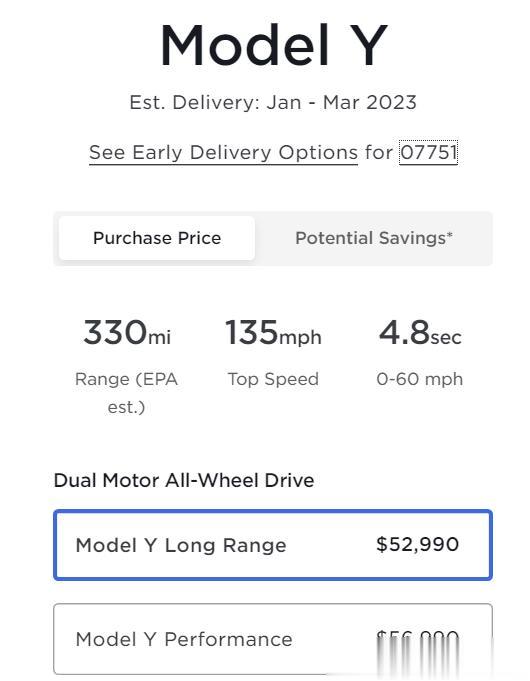Switch to the Purchase Price tab
This screenshot has height=681, width=530.
point(157,238)
